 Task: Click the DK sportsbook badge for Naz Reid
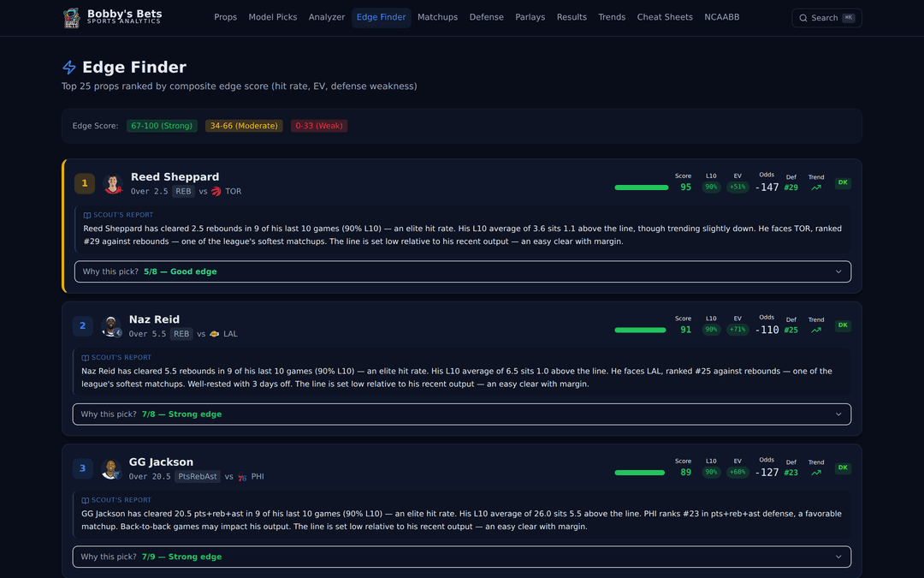coord(843,325)
